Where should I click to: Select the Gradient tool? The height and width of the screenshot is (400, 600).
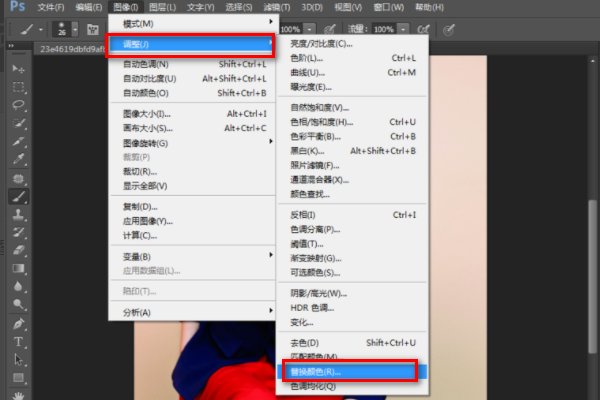pyautogui.click(x=18, y=269)
